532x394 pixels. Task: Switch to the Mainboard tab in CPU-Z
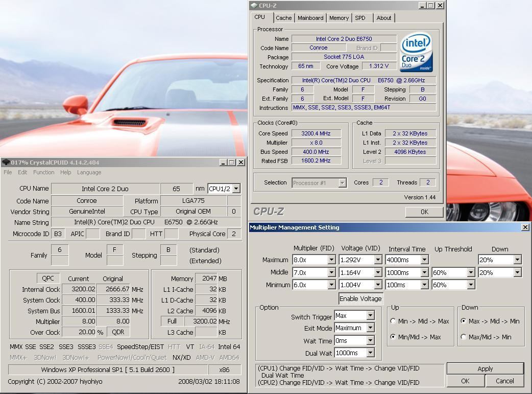click(310, 18)
